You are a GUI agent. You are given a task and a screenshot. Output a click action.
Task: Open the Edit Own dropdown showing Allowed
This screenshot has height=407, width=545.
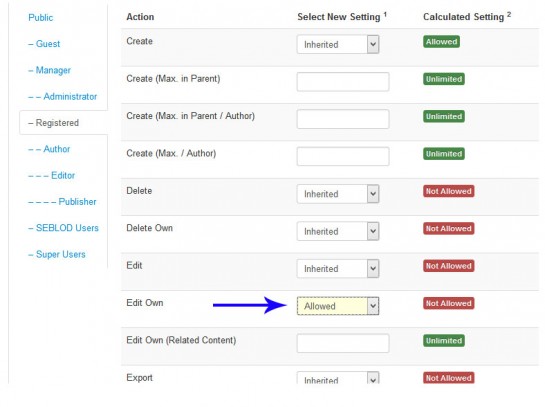[338, 306]
